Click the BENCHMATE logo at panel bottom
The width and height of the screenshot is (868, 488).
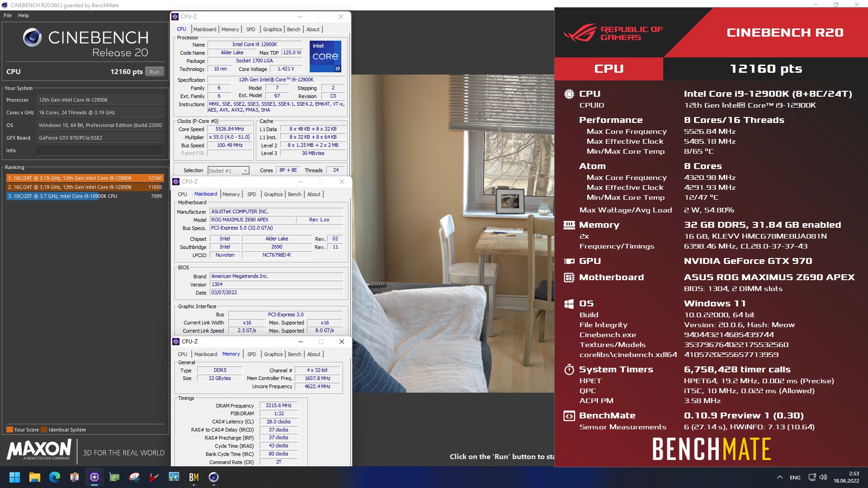point(711,449)
